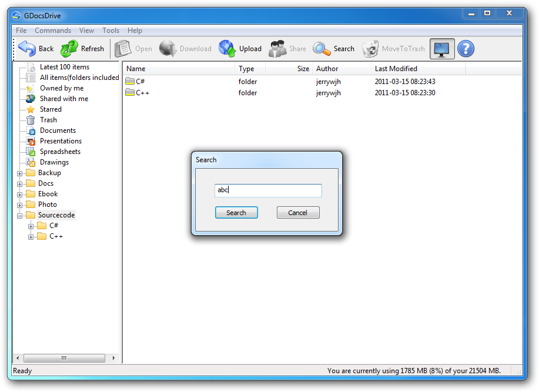Viewport: 539px width, 392px height.
Task: Select the Photo folder label in tree
Action: (x=48, y=205)
